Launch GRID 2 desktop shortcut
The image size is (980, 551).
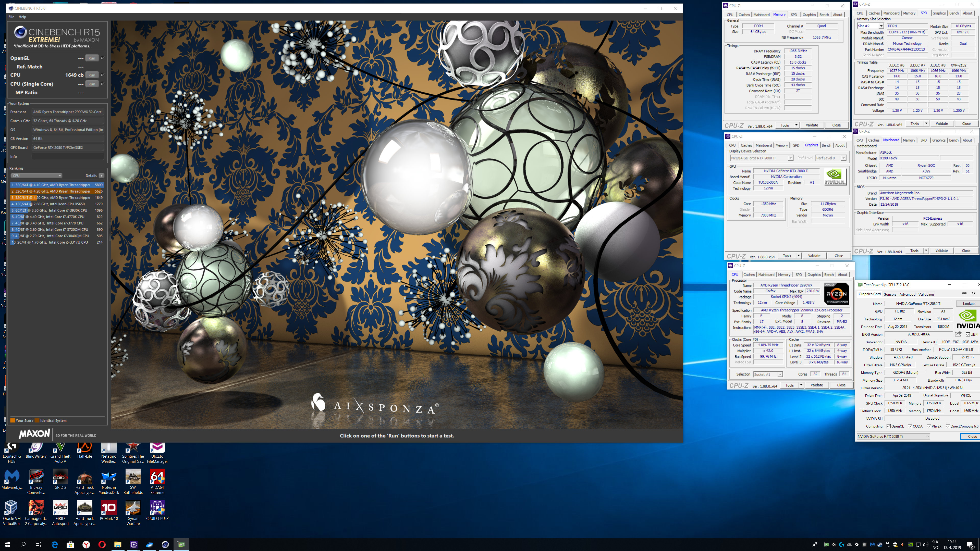60,479
